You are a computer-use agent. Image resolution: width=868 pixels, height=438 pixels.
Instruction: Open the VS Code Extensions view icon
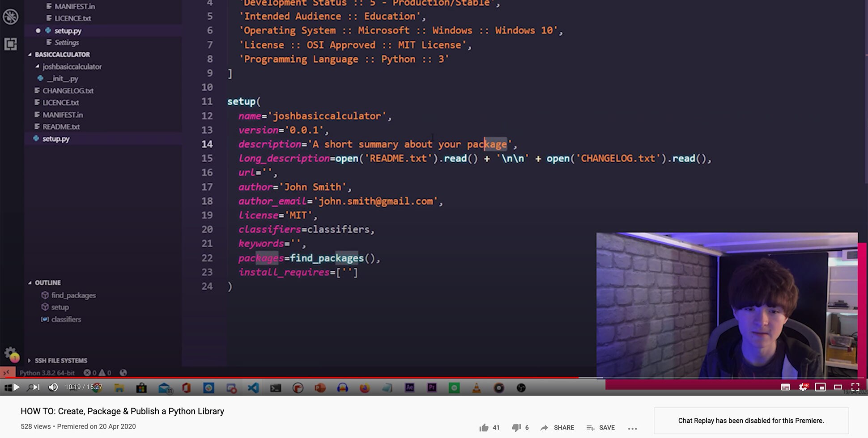pyautogui.click(x=10, y=44)
